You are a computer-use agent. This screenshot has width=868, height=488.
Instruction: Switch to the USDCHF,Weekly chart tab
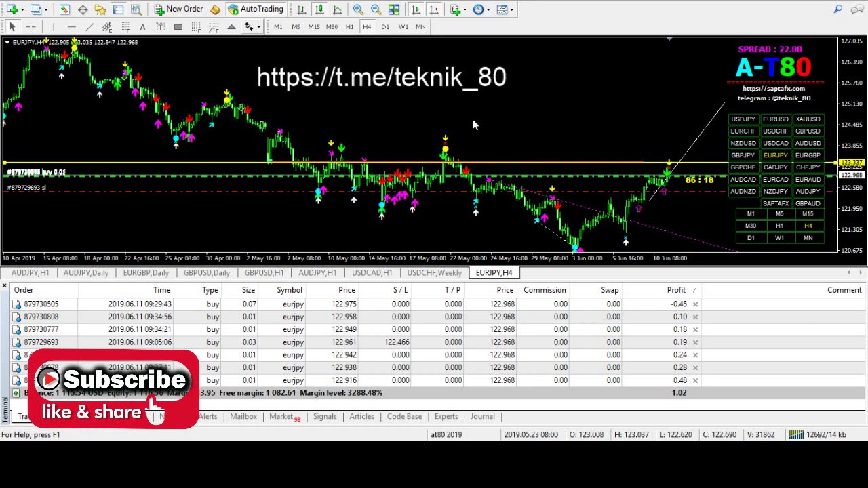[434, 272]
